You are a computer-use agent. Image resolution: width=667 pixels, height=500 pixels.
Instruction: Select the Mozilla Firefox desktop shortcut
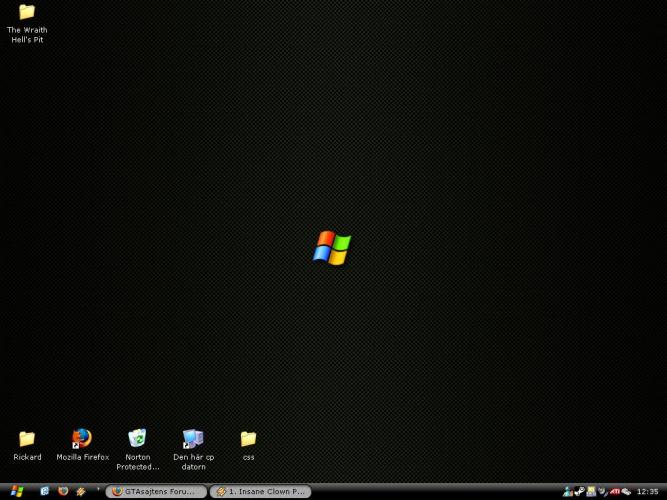(x=82, y=439)
